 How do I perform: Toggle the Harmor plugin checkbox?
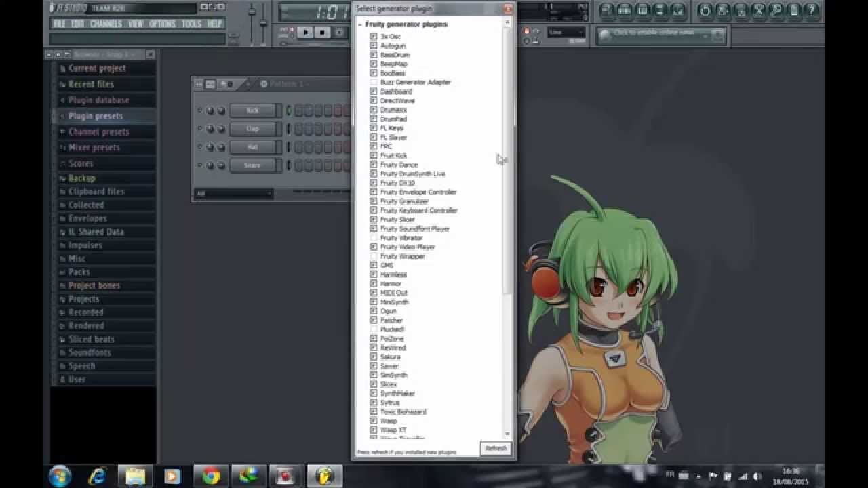[x=374, y=283]
